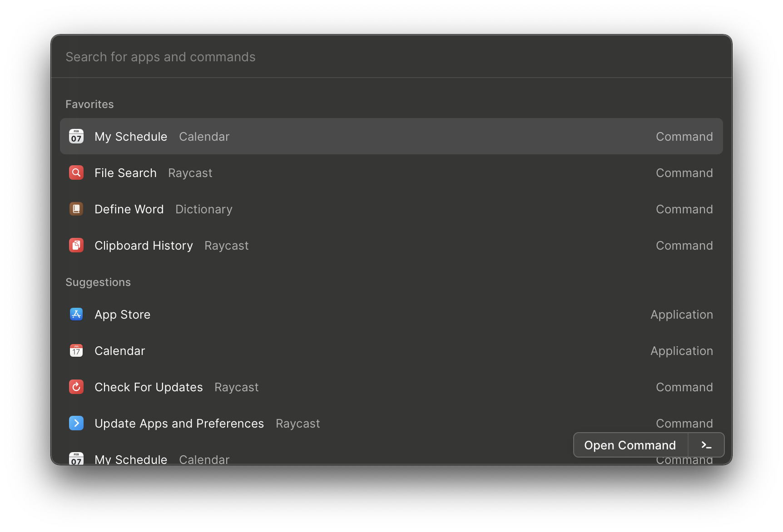
Task: Click the Calendar application icon in Suggestions
Action: pos(76,350)
